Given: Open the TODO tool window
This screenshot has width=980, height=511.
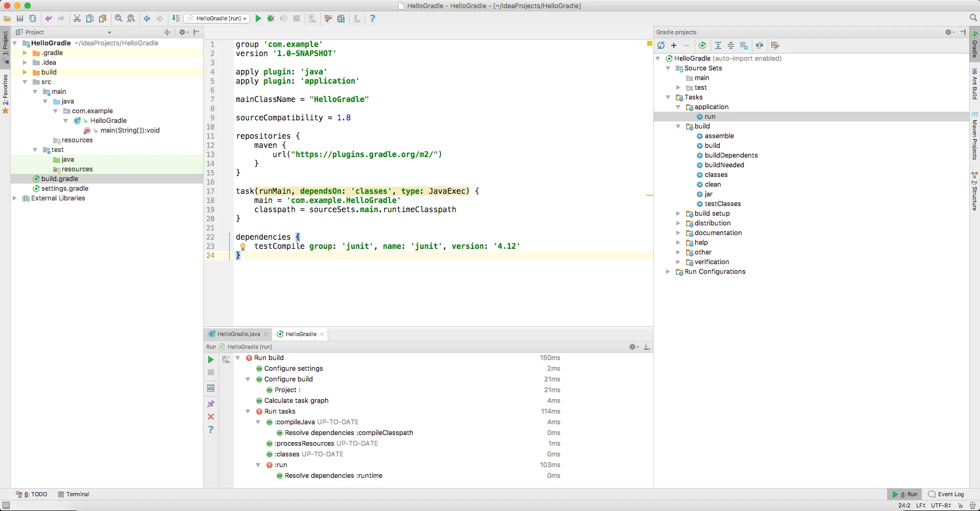Looking at the screenshot, I should click(x=32, y=494).
